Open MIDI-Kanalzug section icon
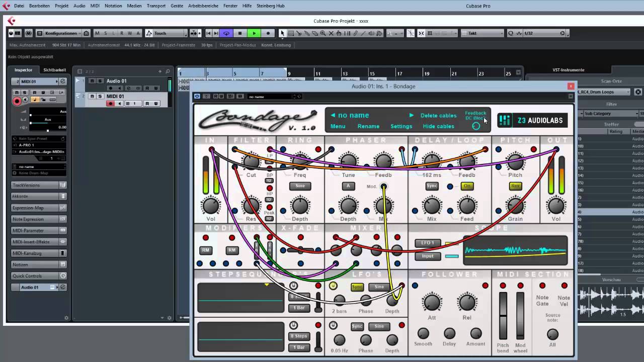644x362 pixels. (63, 253)
